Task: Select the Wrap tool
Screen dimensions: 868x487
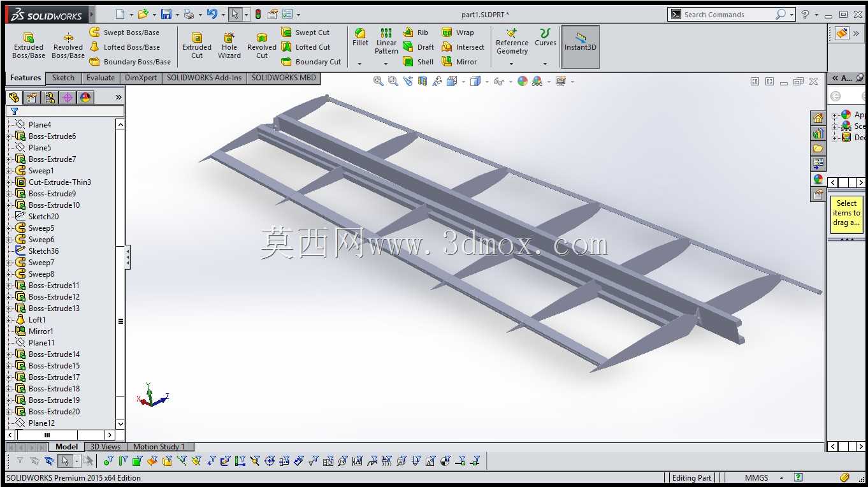Action: click(458, 33)
